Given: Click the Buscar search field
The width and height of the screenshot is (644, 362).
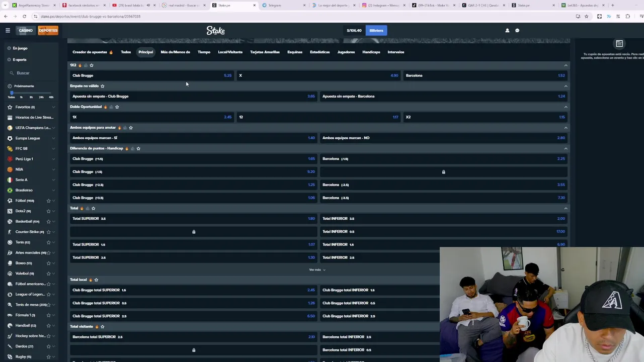Looking at the screenshot, I should pos(31,73).
